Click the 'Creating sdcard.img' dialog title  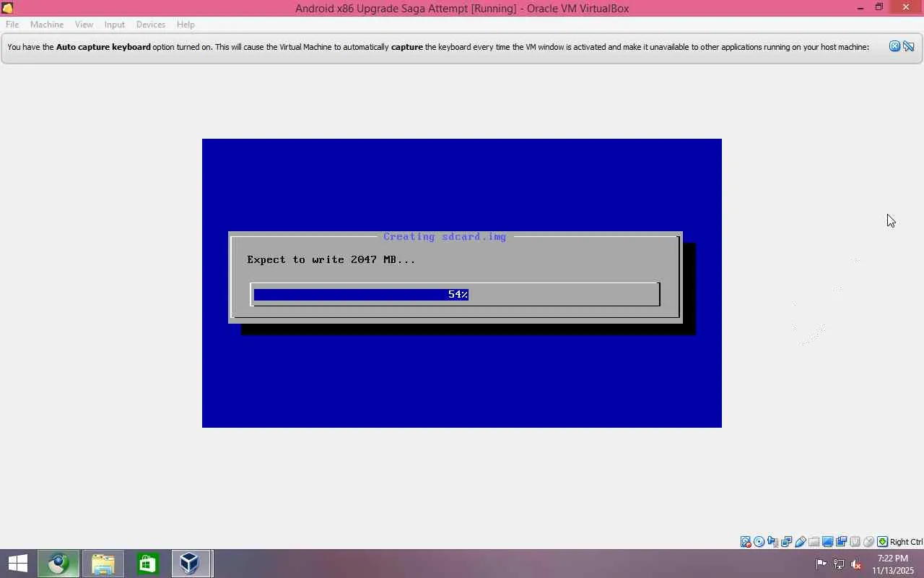tap(445, 236)
